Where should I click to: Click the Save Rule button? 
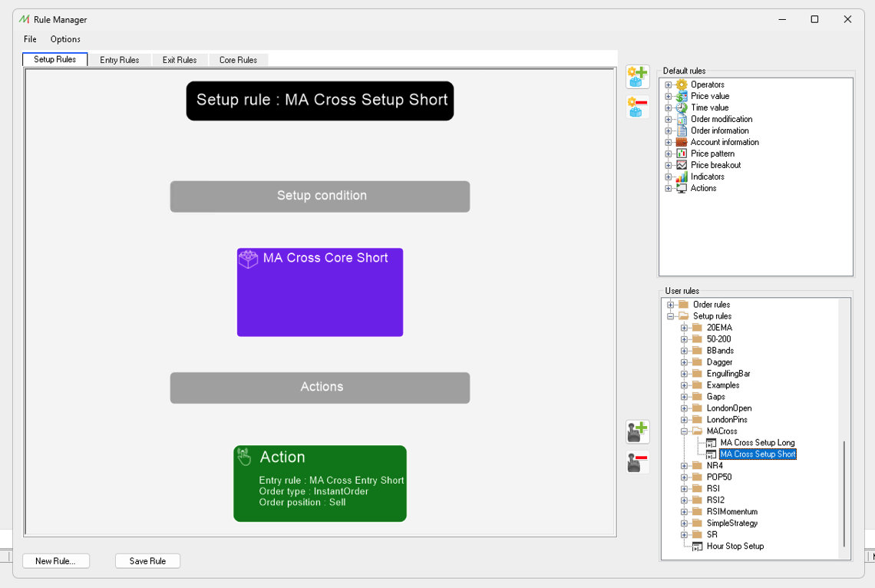pyautogui.click(x=147, y=561)
